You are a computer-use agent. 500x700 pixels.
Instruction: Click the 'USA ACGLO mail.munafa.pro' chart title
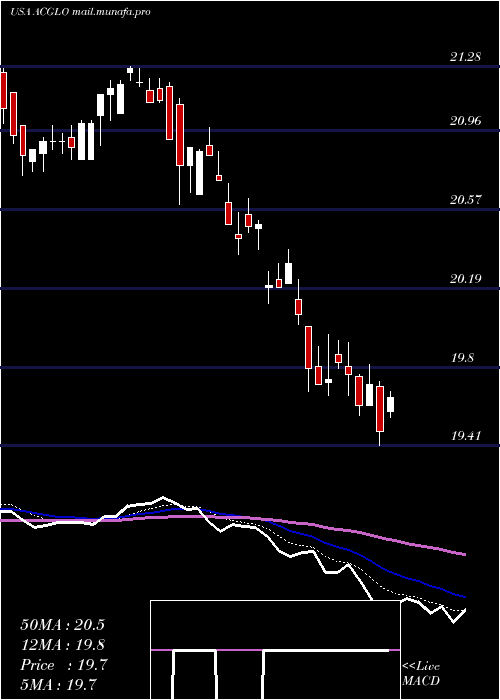click(80, 12)
